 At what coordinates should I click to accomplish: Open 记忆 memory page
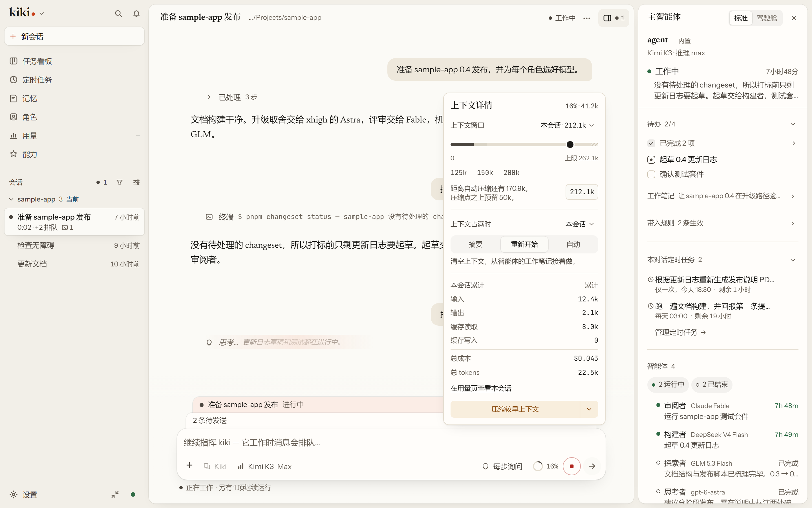click(74, 98)
